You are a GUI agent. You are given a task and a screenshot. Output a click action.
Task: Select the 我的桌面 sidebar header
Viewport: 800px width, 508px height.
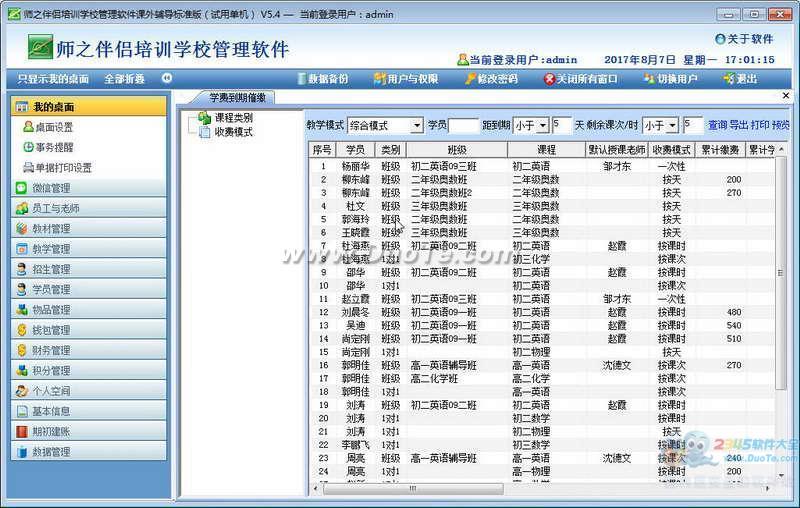tap(89, 107)
